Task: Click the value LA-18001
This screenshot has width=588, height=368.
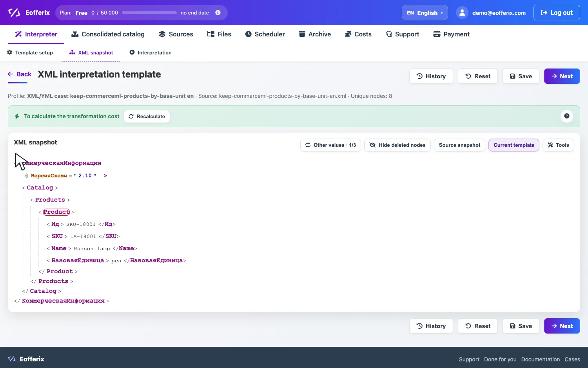Action: (x=83, y=236)
